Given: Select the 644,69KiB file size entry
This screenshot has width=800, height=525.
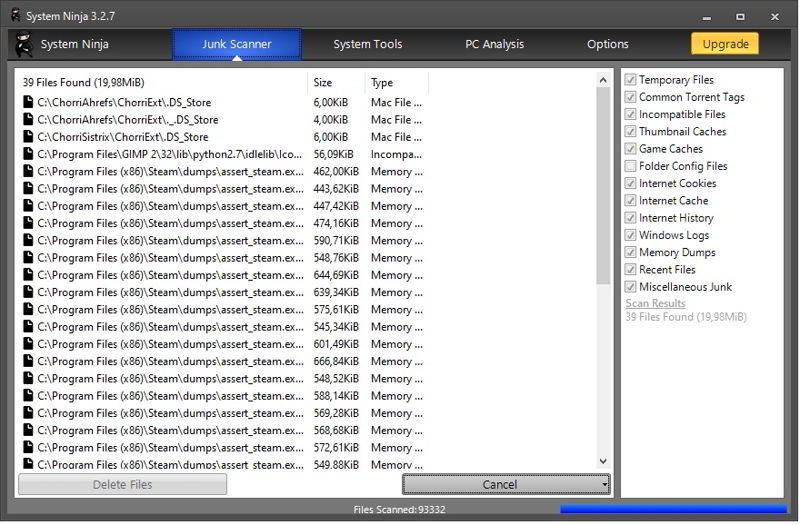Looking at the screenshot, I should [x=336, y=275].
